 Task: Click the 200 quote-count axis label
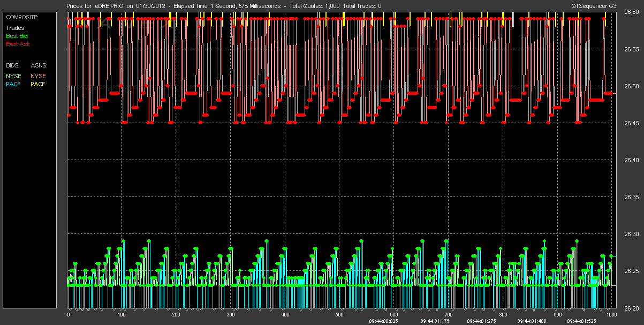[x=177, y=315]
